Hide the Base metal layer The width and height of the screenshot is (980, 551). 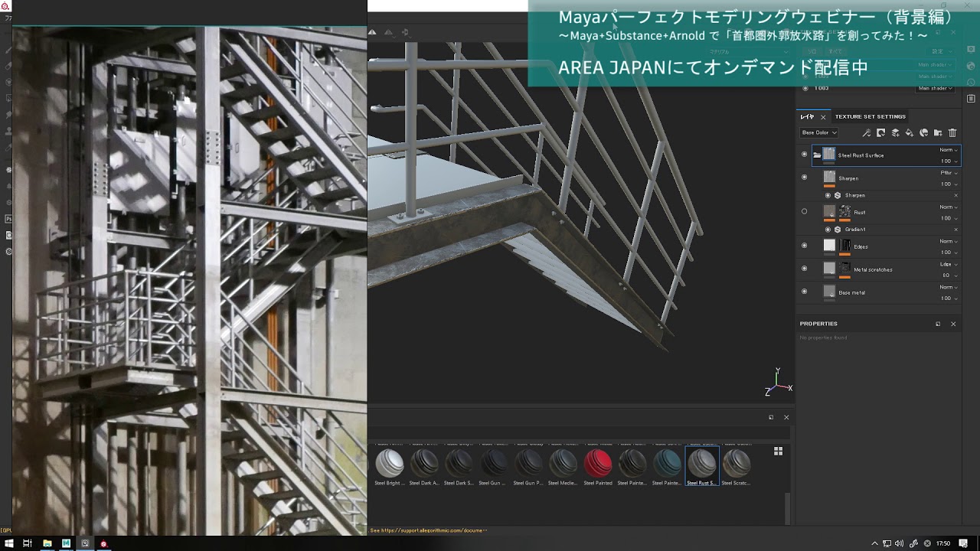coord(804,292)
